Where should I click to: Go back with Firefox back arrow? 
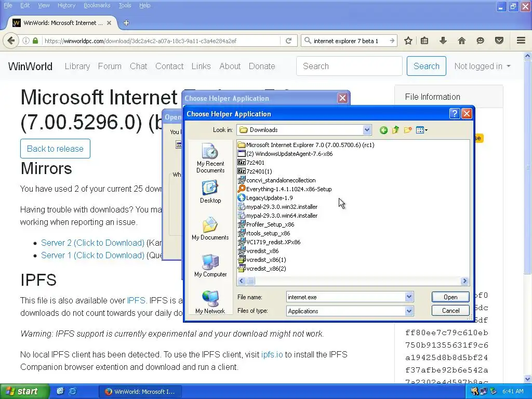click(x=11, y=41)
